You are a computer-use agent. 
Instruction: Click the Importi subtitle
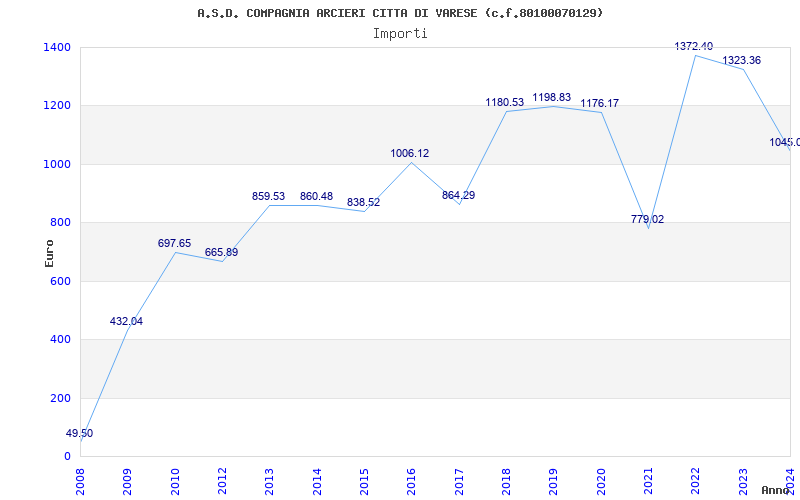pos(400,34)
